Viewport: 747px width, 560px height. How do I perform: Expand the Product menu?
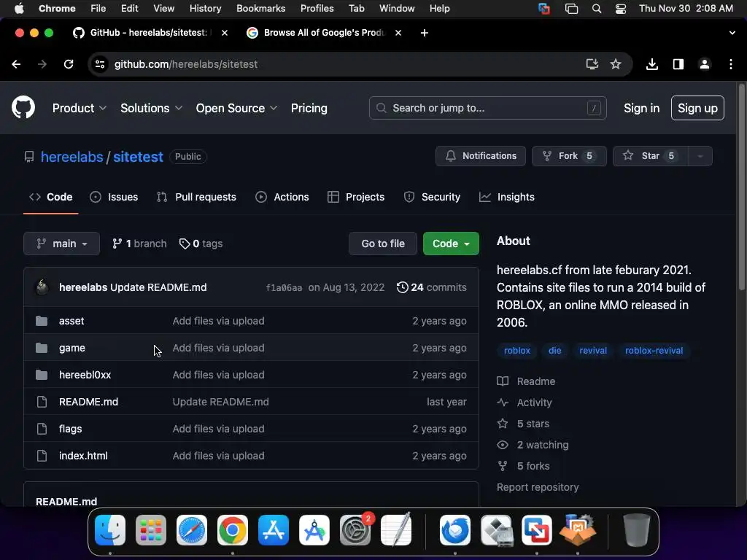tap(79, 108)
